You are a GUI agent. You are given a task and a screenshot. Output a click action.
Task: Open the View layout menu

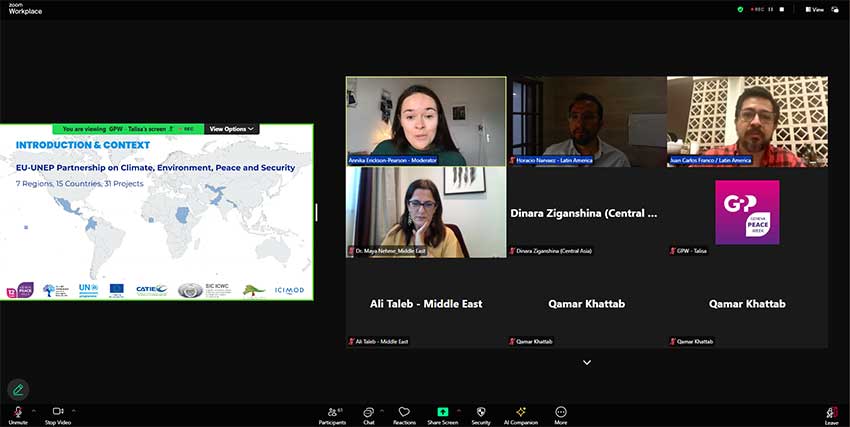pos(814,9)
